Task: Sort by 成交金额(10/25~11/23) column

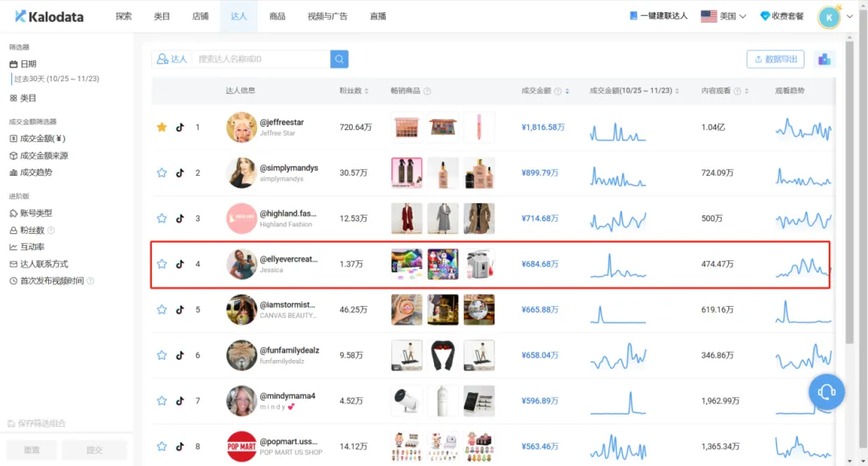Action: (677, 92)
